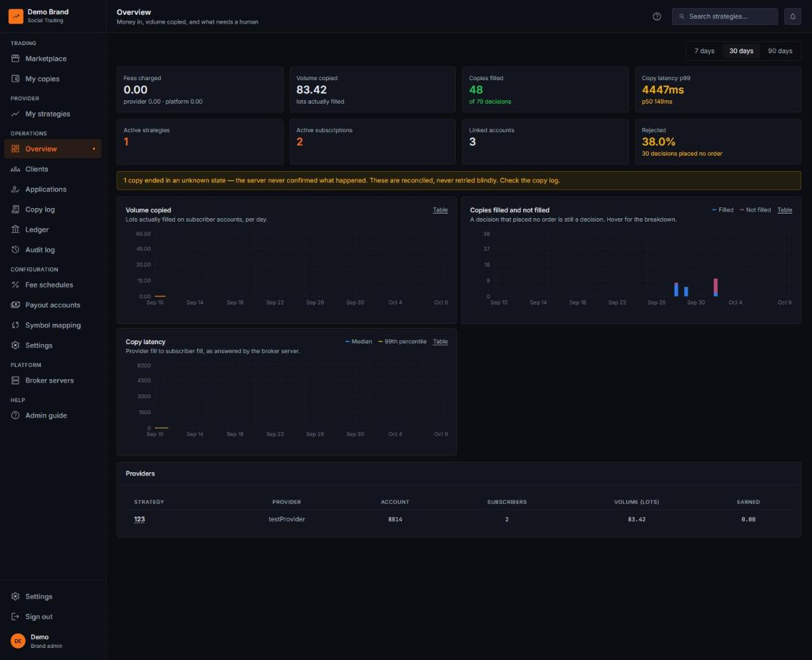Click the Ledger bank icon
Screen dimensions: 812x660
15,230
